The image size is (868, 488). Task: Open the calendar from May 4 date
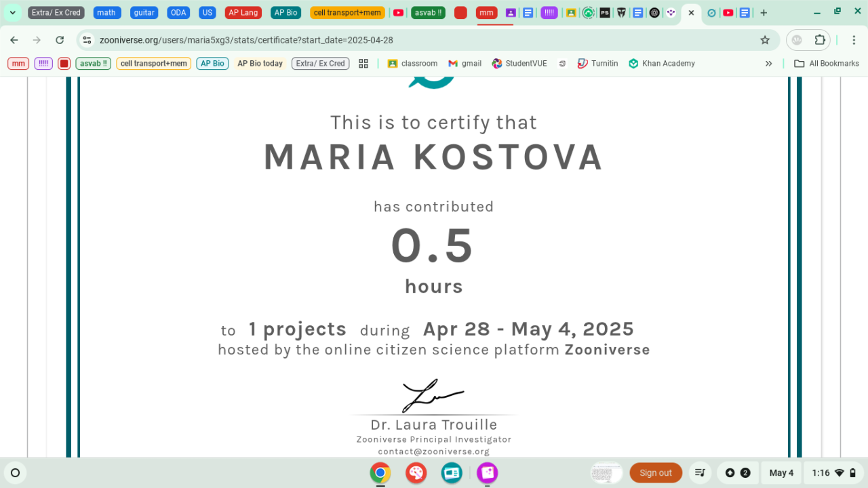(781, 473)
